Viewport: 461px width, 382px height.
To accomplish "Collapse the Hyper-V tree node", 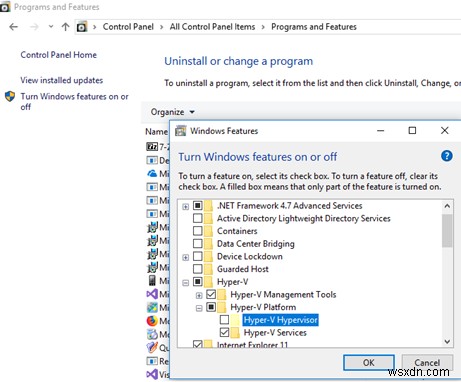I will (x=186, y=283).
